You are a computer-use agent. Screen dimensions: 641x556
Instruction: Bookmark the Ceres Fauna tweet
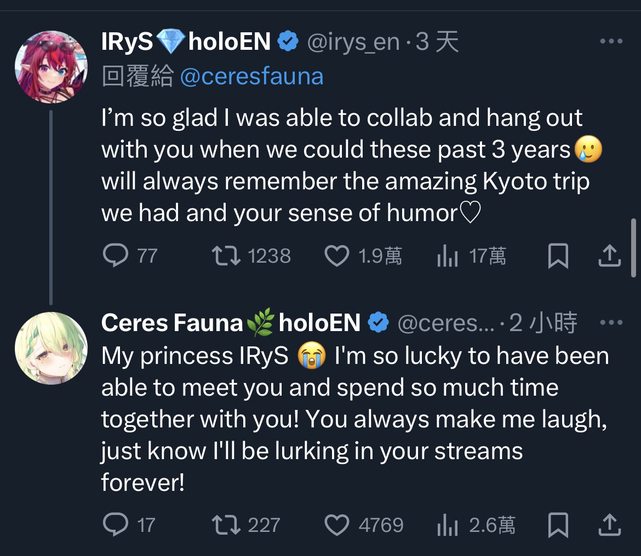[x=559, y=524]
